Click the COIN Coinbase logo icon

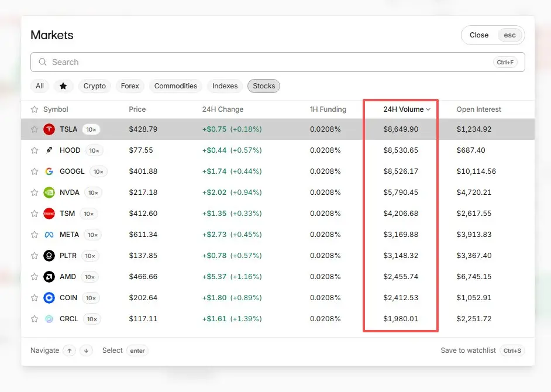(49, 298)
